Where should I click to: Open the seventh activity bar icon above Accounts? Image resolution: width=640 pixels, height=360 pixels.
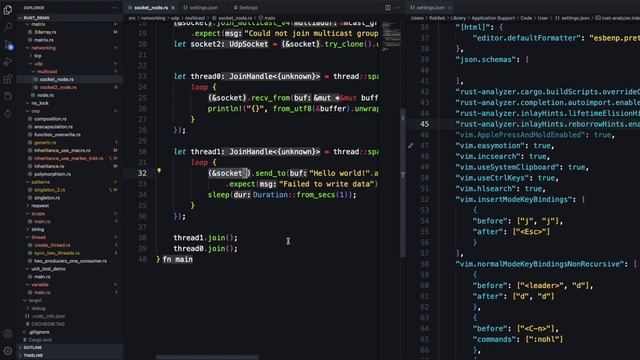click(8, 114)
